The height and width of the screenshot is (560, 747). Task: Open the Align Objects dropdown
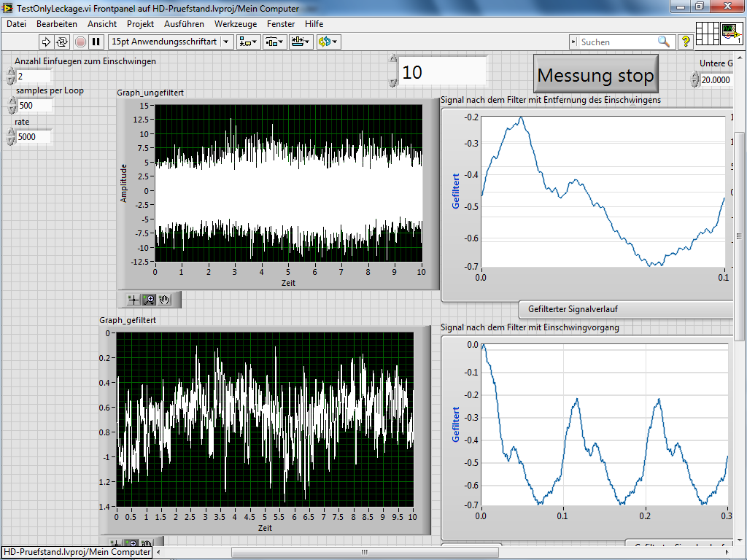248,42
